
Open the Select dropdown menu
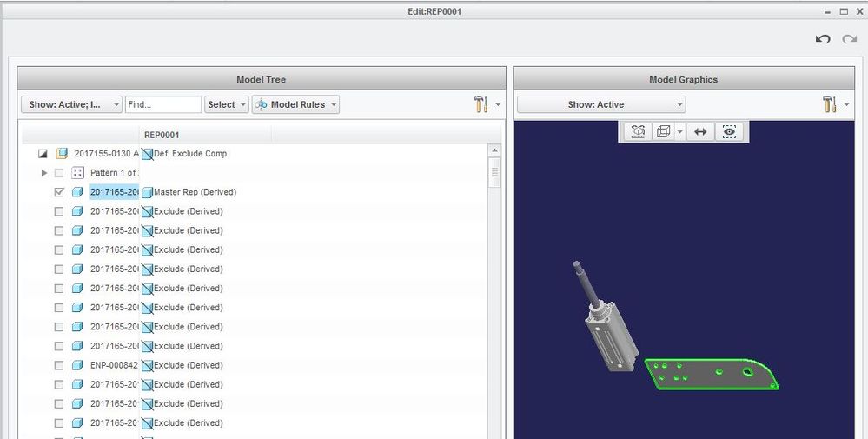pos(227,104)
